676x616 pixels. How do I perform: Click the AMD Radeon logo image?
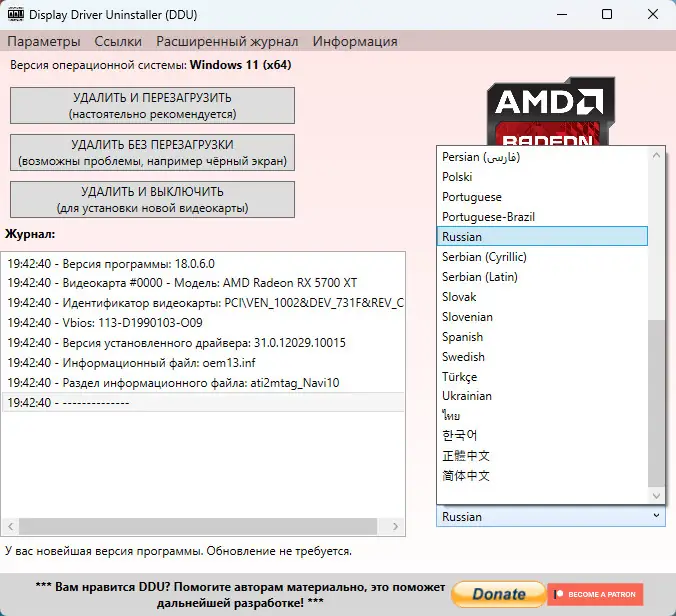pos(547,112)
